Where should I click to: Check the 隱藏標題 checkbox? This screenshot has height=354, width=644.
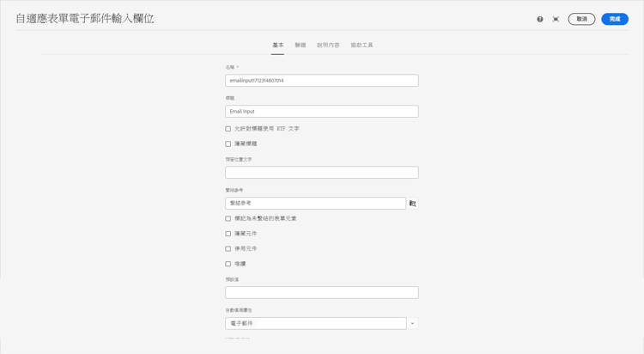click(x=228, y=143)
